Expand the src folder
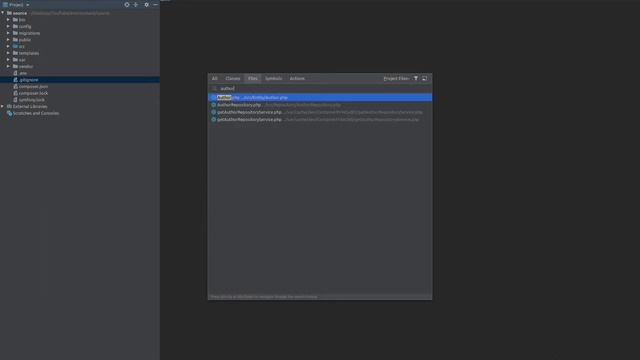Viewport: 640px width, 360px height. [8, 46]
